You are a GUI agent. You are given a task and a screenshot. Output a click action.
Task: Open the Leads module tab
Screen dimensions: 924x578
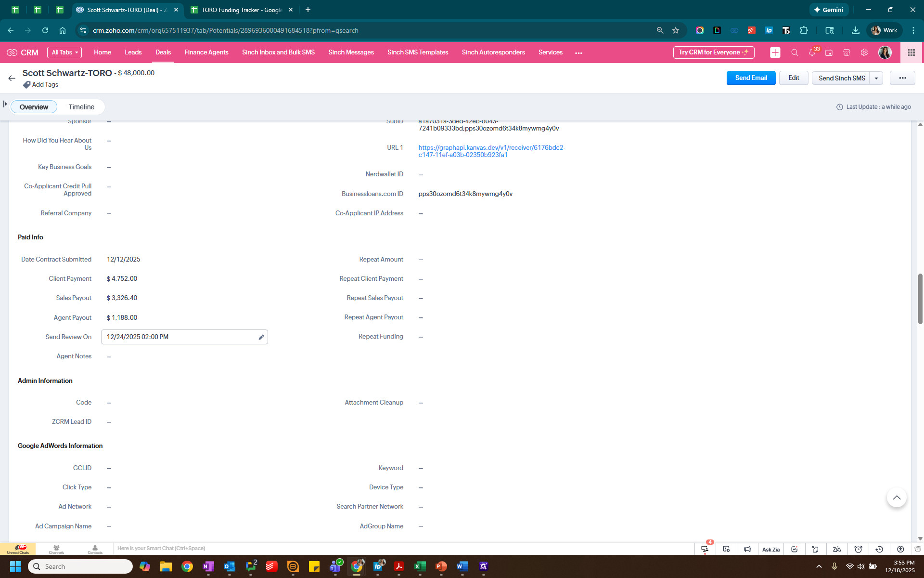point(133,53)
